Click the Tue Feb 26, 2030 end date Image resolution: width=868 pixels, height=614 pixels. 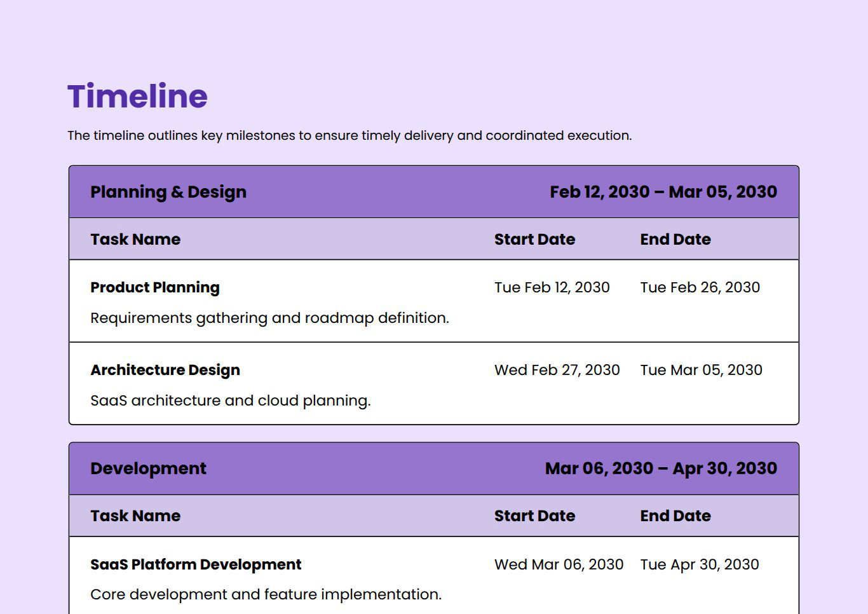700,287
